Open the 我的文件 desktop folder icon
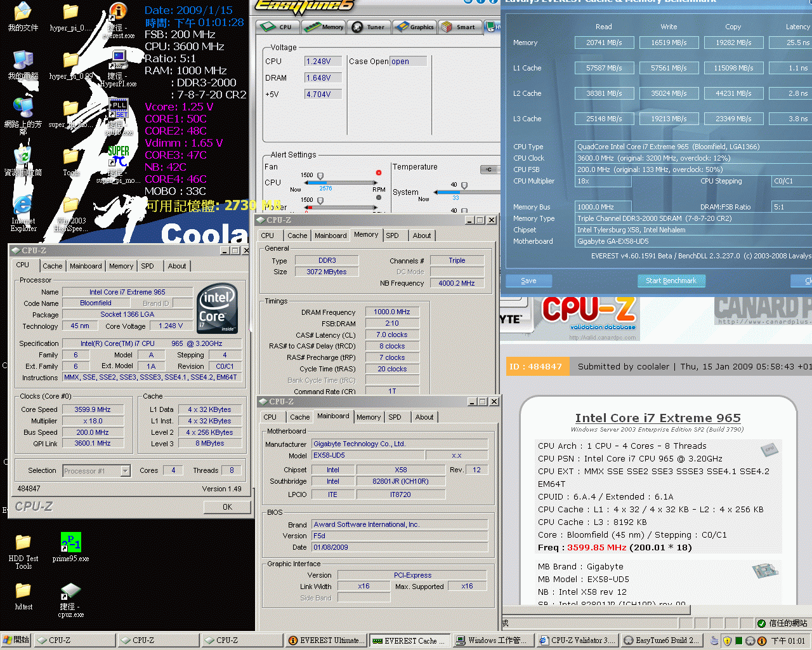 pos(23,16)
